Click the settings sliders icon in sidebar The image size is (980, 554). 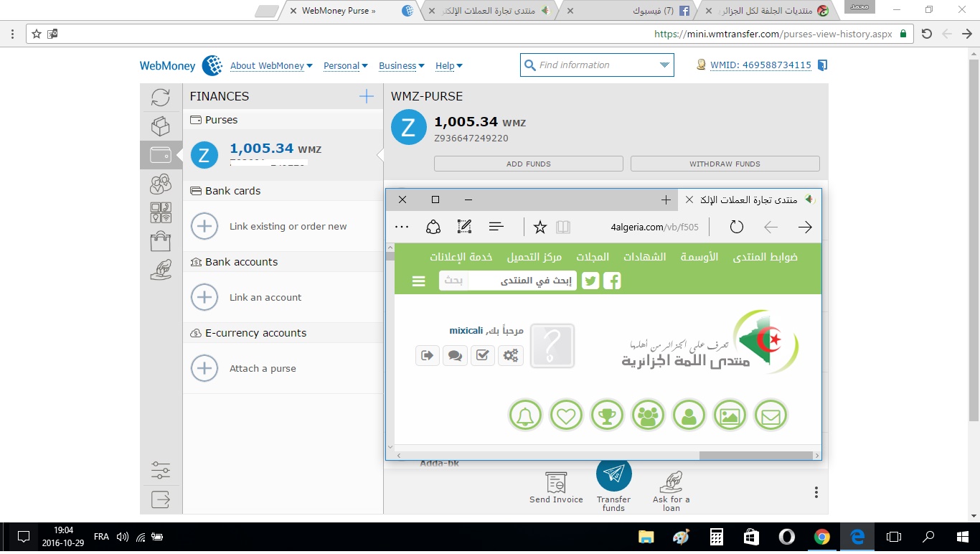161,471
